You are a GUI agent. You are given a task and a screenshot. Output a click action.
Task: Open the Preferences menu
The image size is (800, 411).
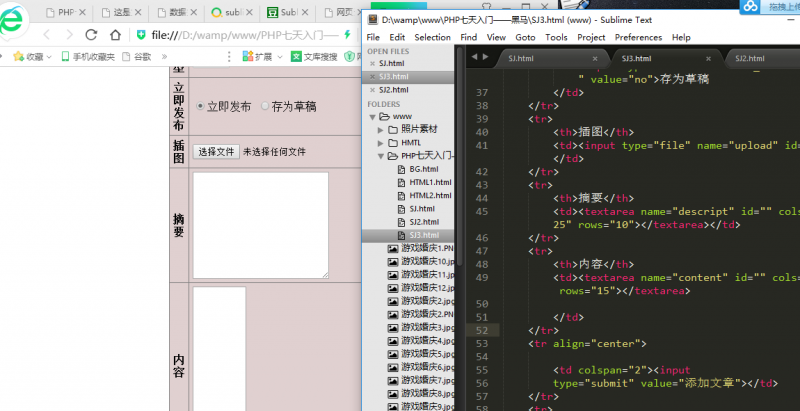tap(638, 37)
